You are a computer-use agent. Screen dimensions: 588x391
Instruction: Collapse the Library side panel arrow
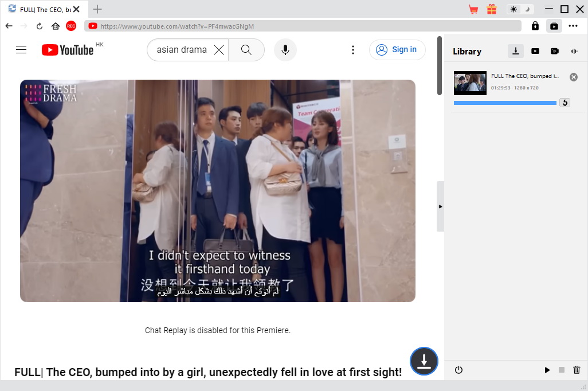click(x=440, y=206)
